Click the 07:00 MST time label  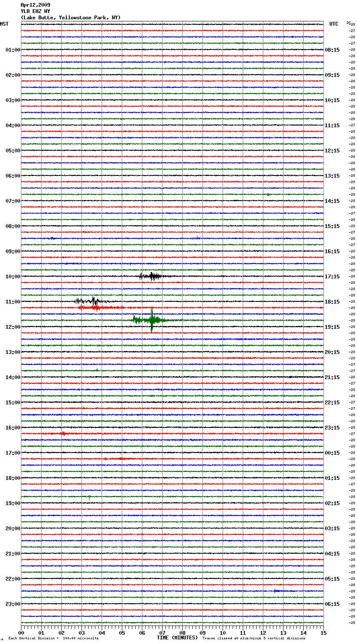coord(13,201)
